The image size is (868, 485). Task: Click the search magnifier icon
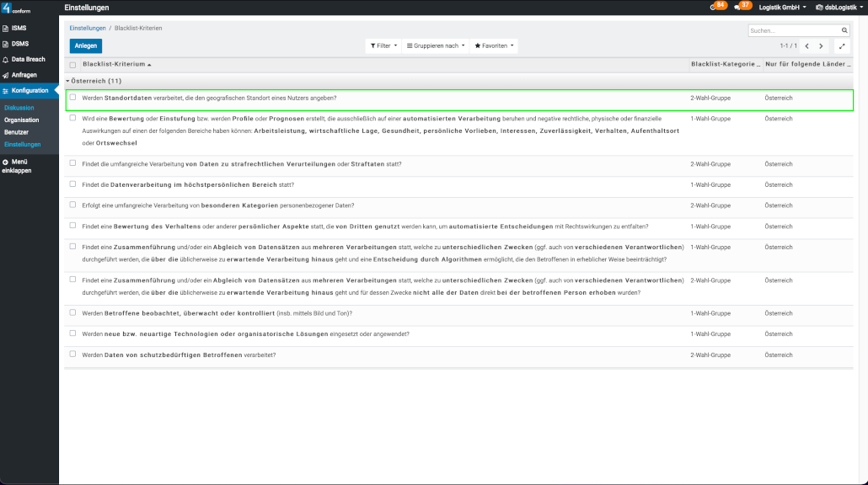[844, 30]
